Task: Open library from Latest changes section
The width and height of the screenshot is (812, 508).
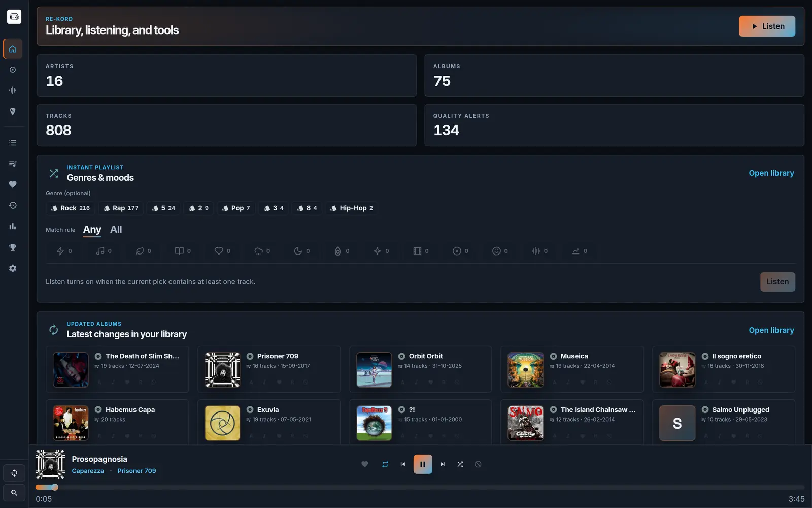Action: coord(771,330)
